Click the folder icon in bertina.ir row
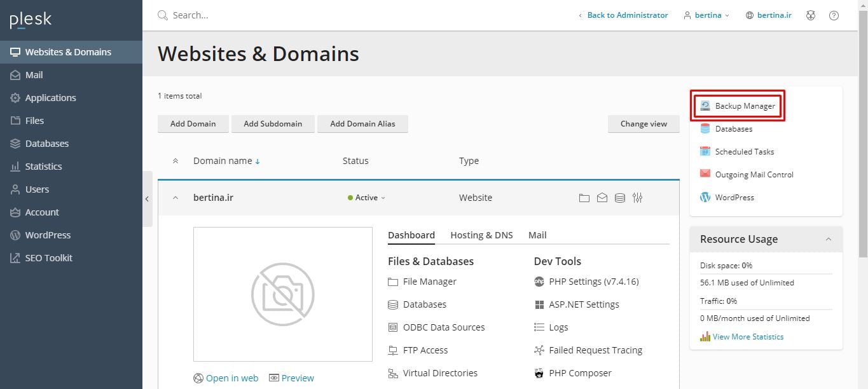The image size is (868, 389). point(584,198)
